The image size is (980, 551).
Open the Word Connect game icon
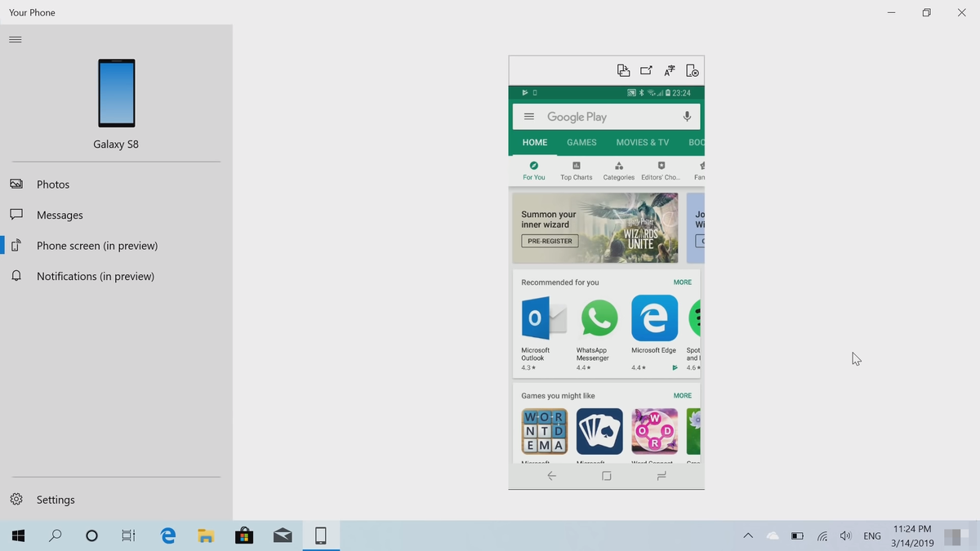(654, 431)
